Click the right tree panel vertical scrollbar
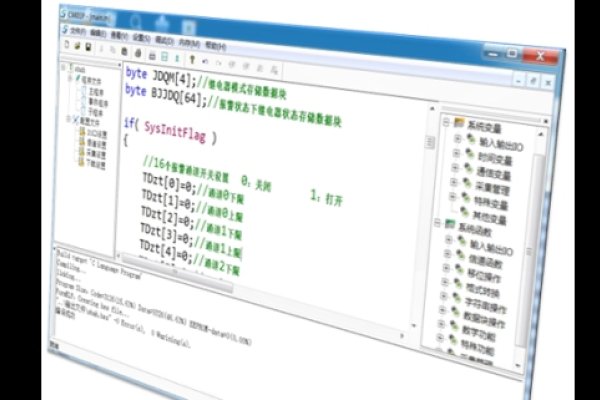Viewport: 600px width, 400px height. pyautogui.click(x=531, y=249)
